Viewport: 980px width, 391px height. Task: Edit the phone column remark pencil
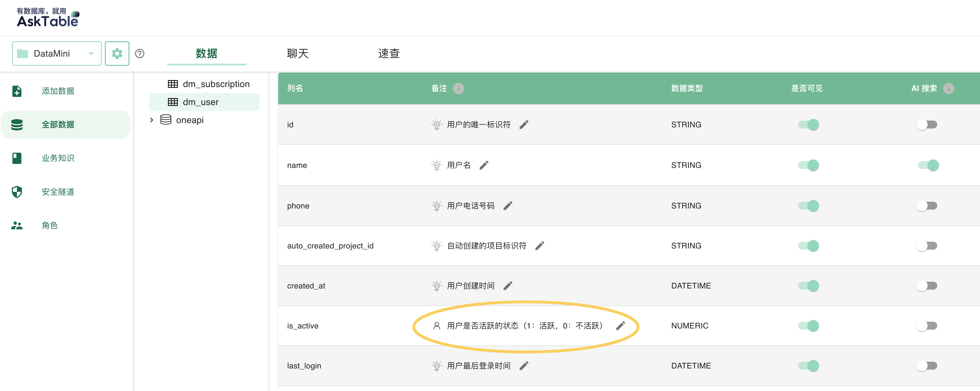[508, 206]
